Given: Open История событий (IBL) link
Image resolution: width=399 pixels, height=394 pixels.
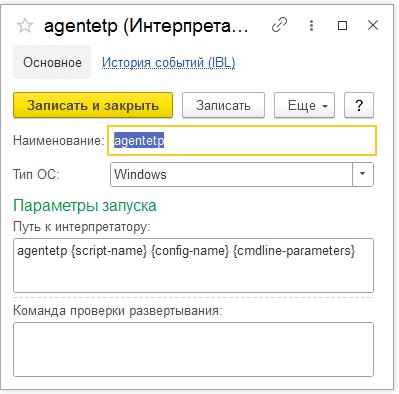Looking at the screenshot, I should pyautogui.click(x=169, y=62).
